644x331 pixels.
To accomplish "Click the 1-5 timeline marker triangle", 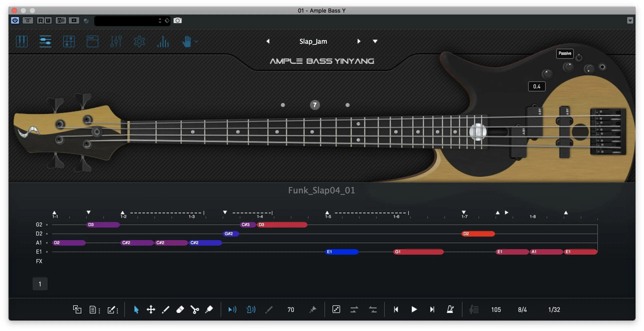I will point(327,213).
